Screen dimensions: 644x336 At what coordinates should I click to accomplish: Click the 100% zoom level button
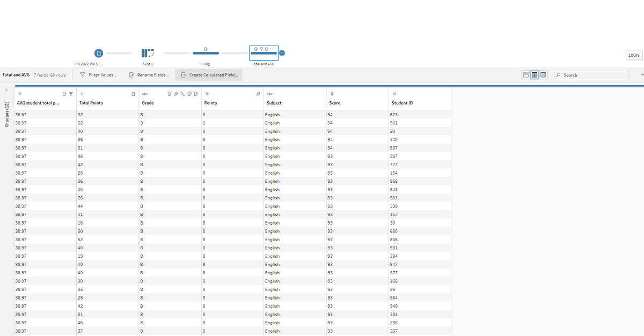[x=633, y=55]
